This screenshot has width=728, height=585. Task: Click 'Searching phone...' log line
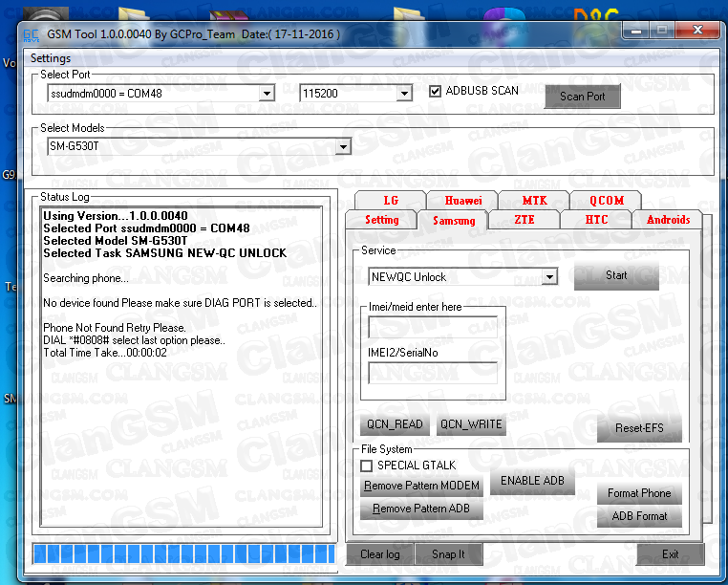tap(86, 278)
